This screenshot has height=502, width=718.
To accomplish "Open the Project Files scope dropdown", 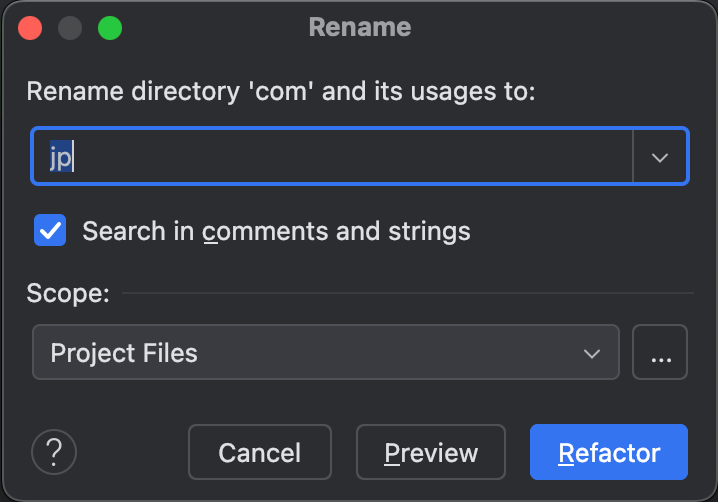I will [326, 352].
